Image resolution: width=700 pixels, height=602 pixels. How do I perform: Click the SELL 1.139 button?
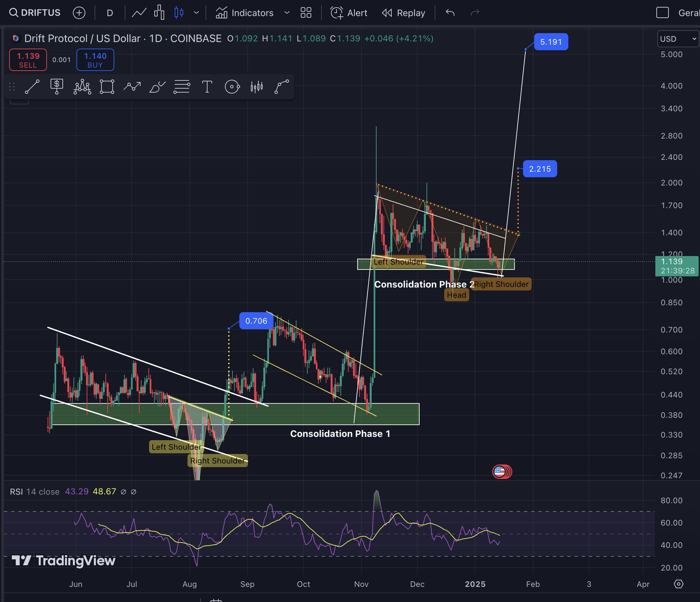(28, 60)
